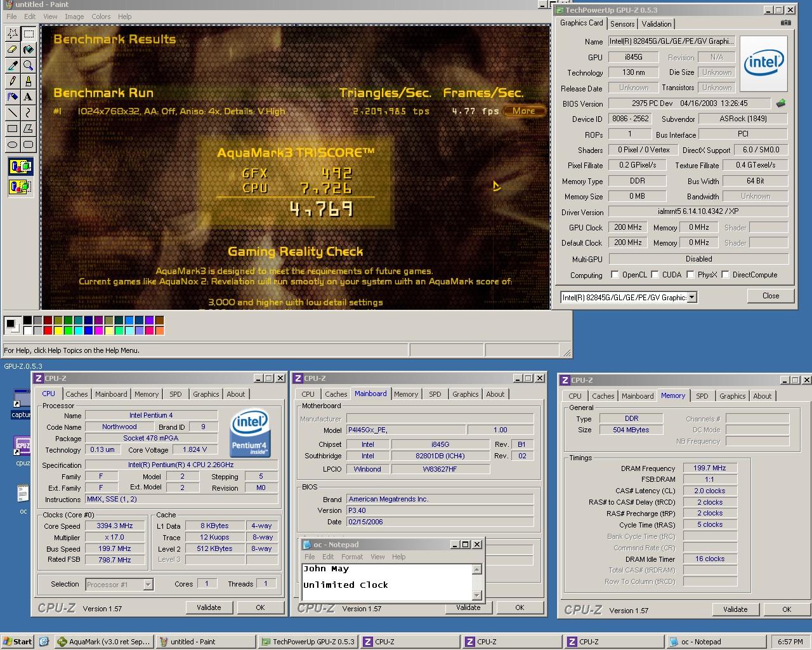Open the Format menu in Notepad
Image resolution: width=812 pixels, height=650 pixels.
coord(352,557)
